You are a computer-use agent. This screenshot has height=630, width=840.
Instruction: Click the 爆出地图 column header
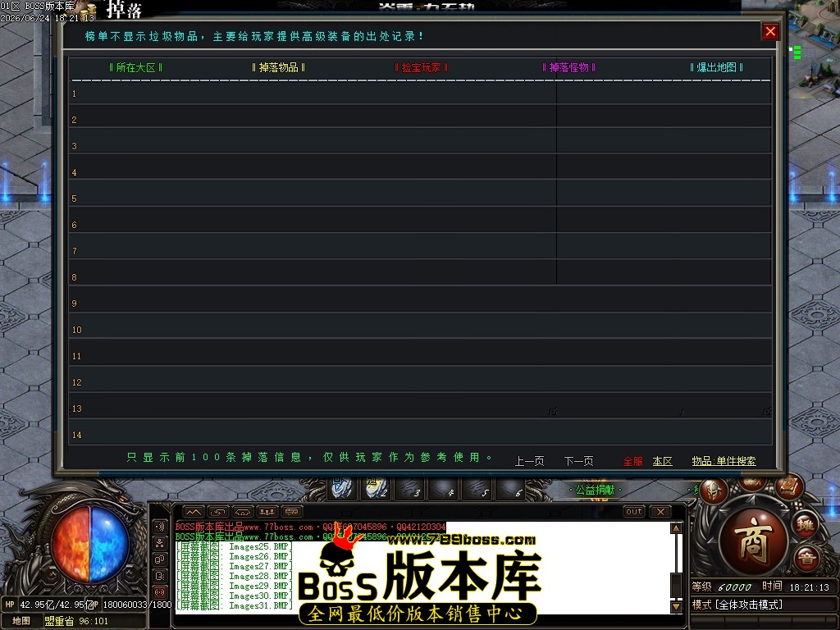click(x=716, y=67)
